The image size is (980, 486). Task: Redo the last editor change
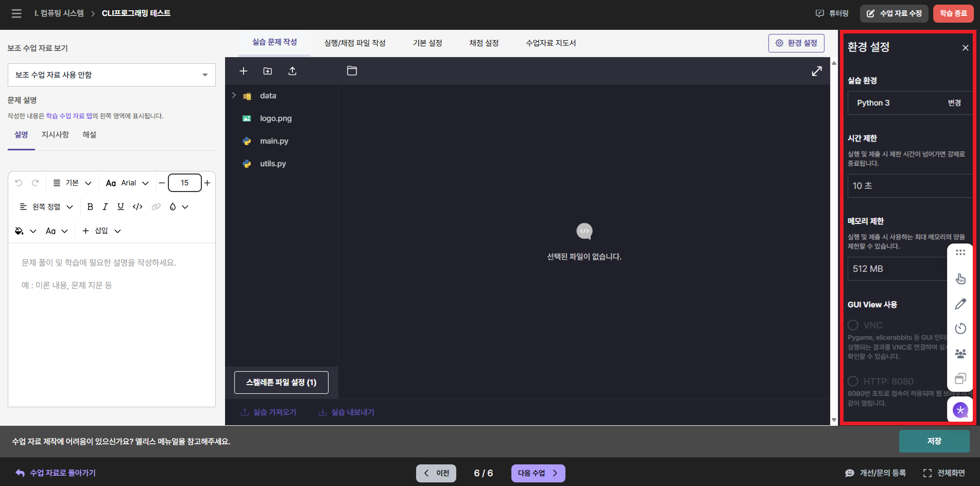coord(36,183)
